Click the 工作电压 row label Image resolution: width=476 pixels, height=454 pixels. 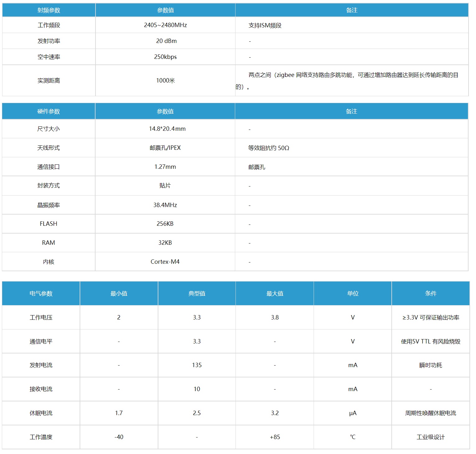41,318
